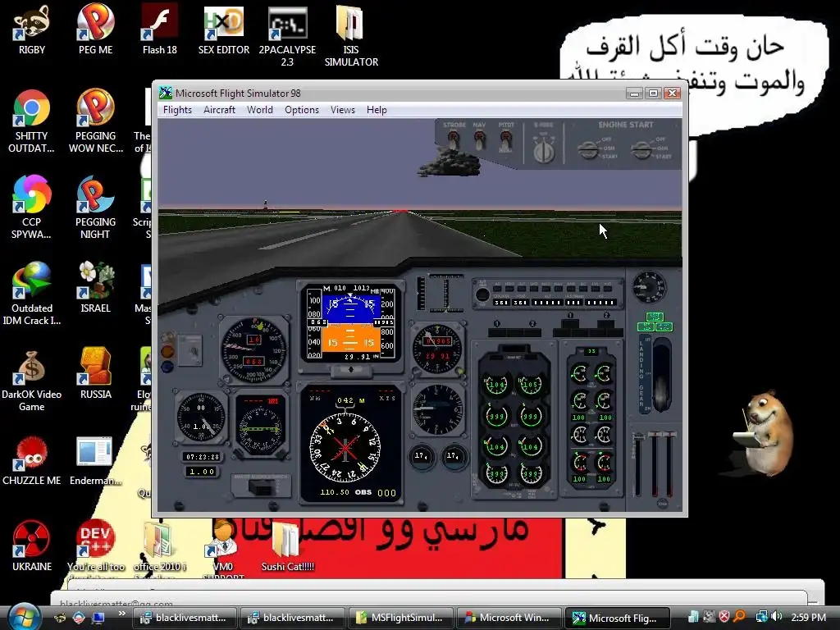Open the CHUZZLE ME shortcut

(x=32, y=461)
